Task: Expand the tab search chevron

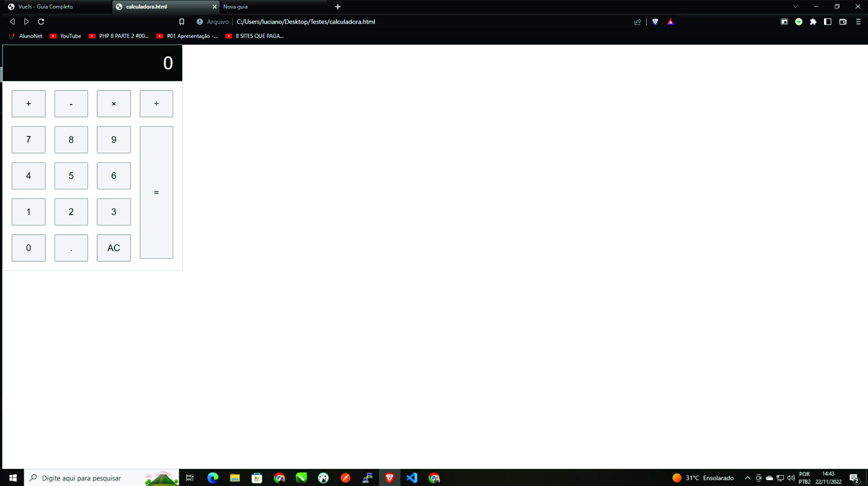Action: click(x=795, y=7)
